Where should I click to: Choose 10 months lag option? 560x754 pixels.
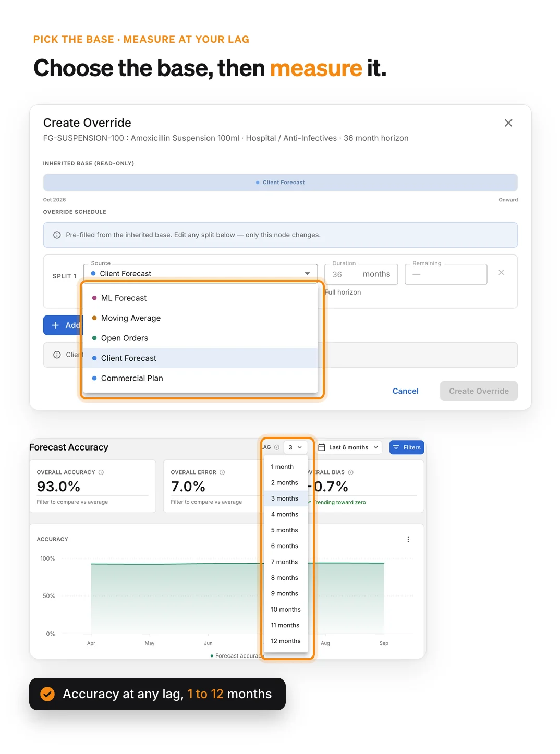click(286, 610)
